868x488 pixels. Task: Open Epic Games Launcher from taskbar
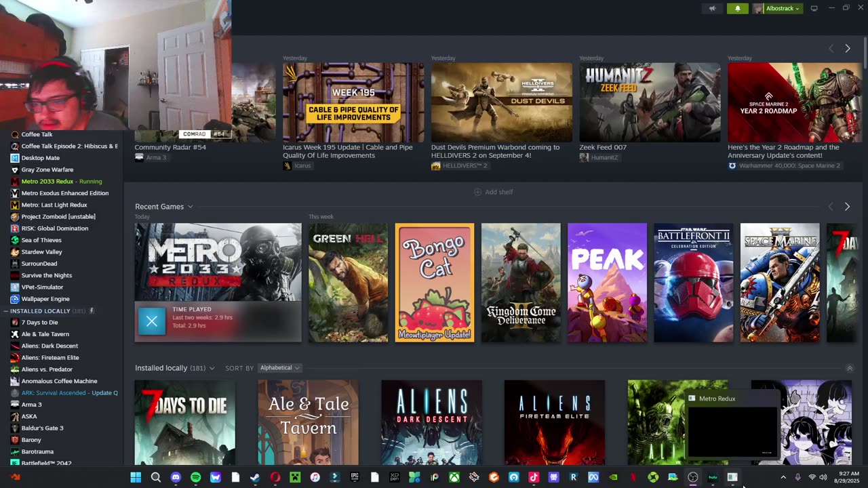pos(355,477)
